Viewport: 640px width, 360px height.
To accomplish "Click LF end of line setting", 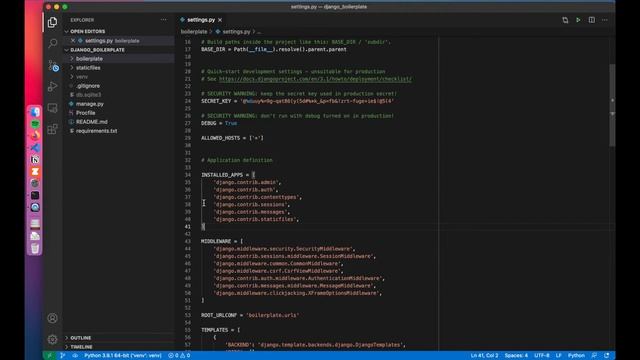I will [x=558, y=356].
